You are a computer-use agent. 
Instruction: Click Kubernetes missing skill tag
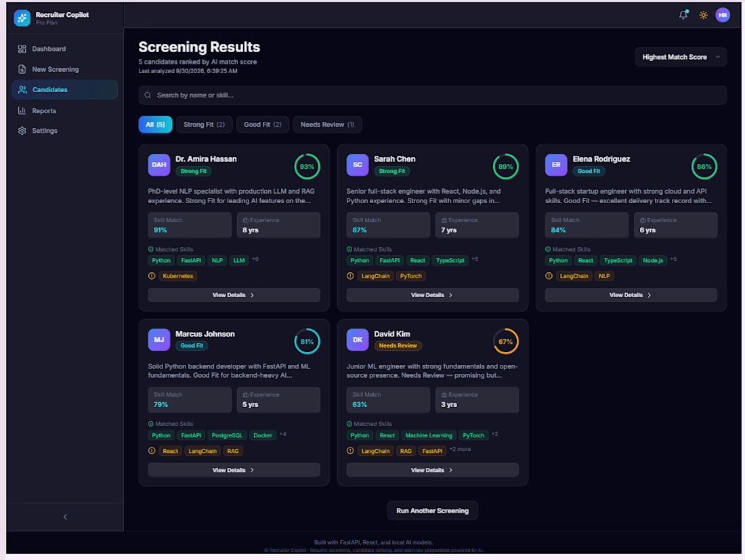coord(177,276)
